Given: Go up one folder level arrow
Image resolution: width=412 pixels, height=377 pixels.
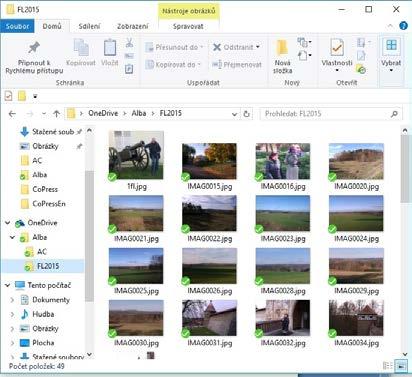Looking at the screenshot, I should (56, 114).
